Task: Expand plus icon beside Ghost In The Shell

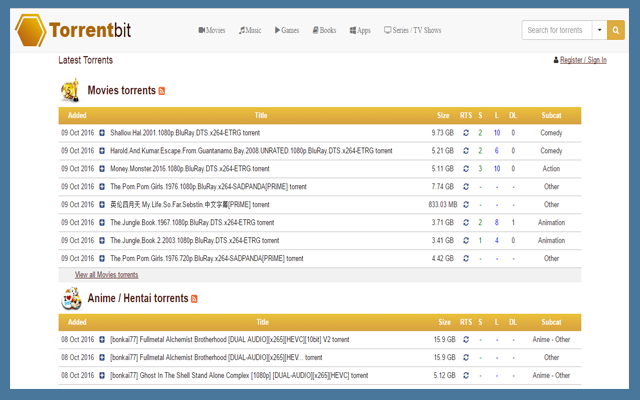Action: [x=102, y=375]
